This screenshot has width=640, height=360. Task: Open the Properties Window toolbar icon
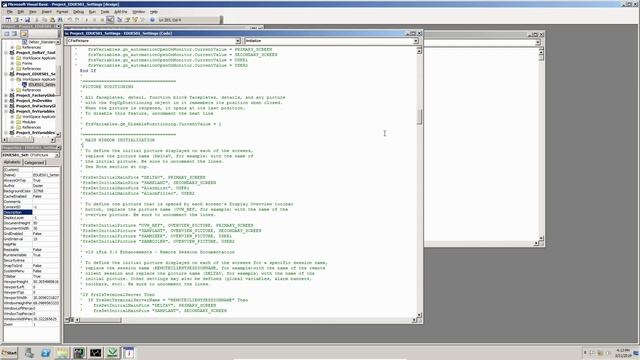(127, 20)
